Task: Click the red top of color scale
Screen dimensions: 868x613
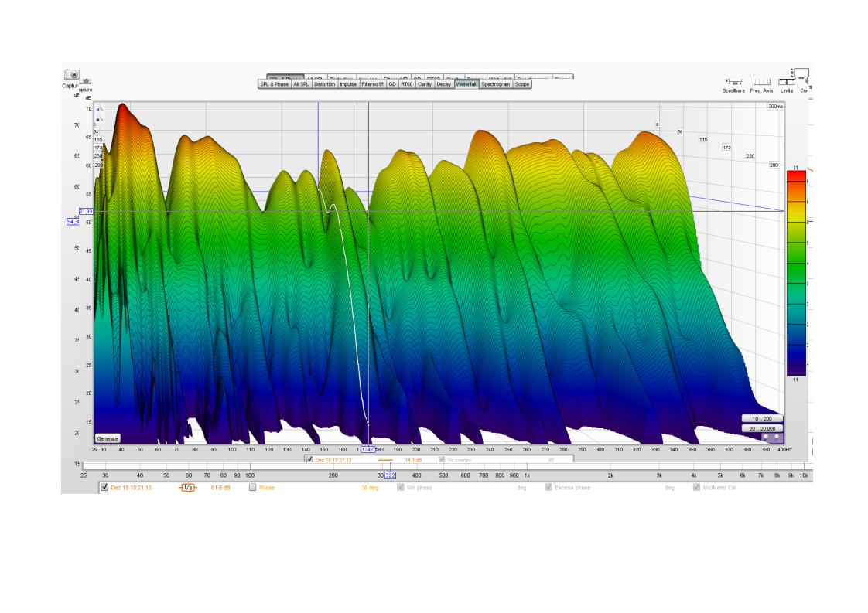Action: 796,176
